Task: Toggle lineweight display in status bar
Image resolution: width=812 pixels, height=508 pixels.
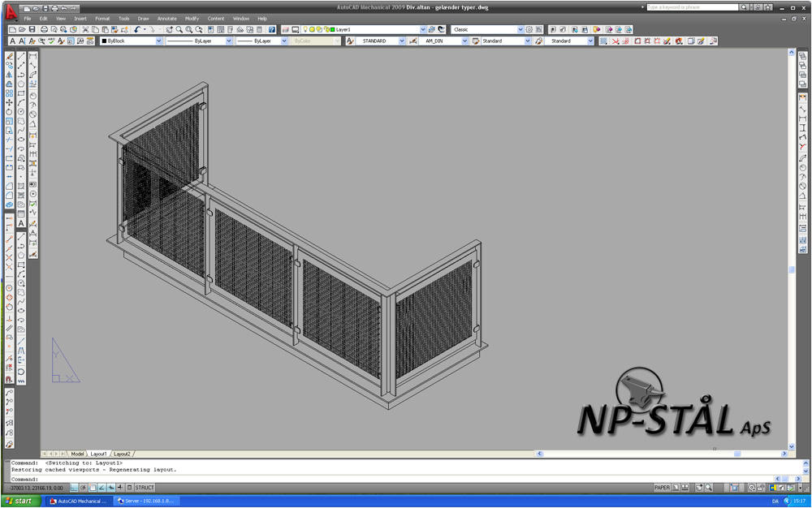Action: [120, 488]
